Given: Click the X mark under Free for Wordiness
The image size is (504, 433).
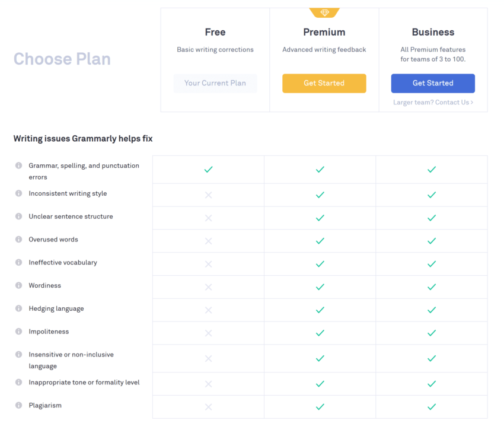Looking at the screenshot, I should [x=208, y=286].
